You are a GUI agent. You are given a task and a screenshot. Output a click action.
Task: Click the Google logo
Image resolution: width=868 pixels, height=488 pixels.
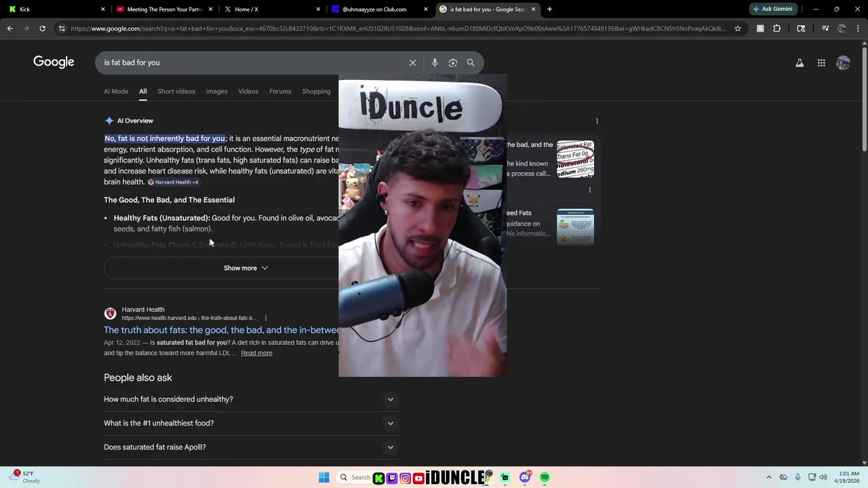pos(54,62)
